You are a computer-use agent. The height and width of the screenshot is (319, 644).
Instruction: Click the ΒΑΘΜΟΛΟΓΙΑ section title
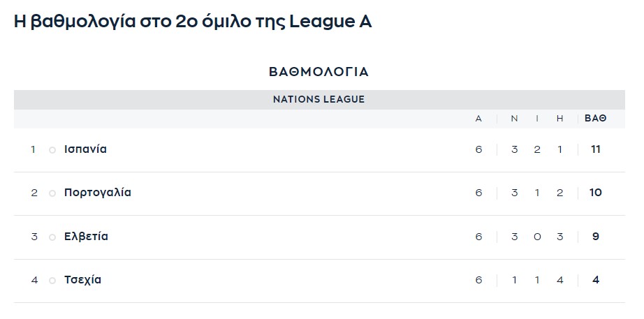pyautogui.click(x=319, y=72)
